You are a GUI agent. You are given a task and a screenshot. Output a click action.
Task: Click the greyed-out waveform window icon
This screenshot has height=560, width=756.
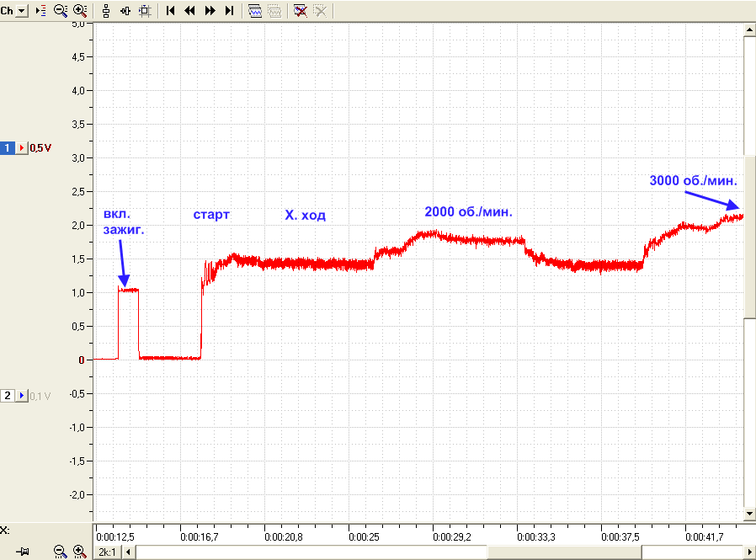point(274,11)
